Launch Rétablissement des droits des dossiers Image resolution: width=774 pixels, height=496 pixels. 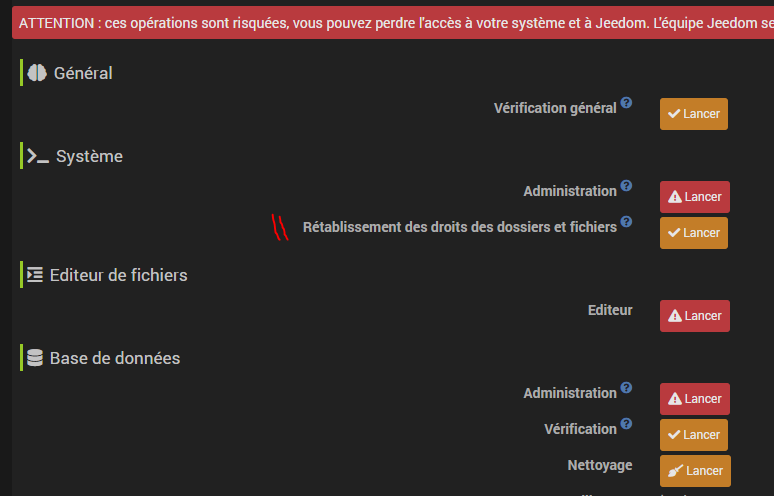pos(694,233)
